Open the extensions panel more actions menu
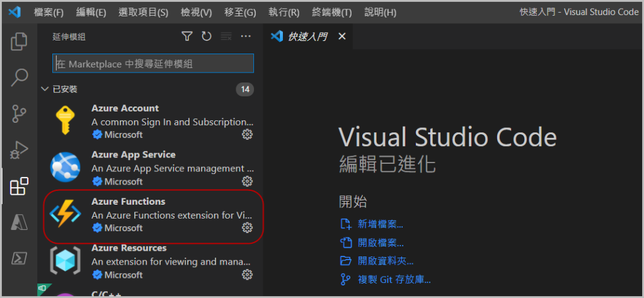The width and height of the screenshot is (644, 298). coord(246,37)
